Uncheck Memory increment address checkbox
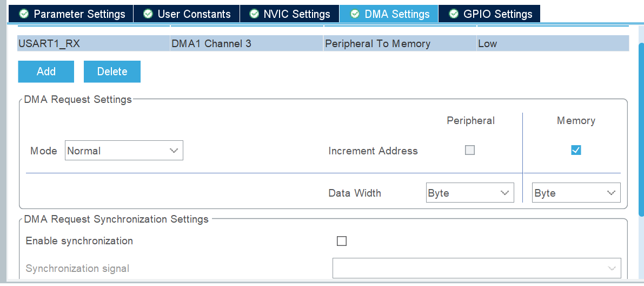644x286 pixels. pyautogui.click(x=576, y=151)
